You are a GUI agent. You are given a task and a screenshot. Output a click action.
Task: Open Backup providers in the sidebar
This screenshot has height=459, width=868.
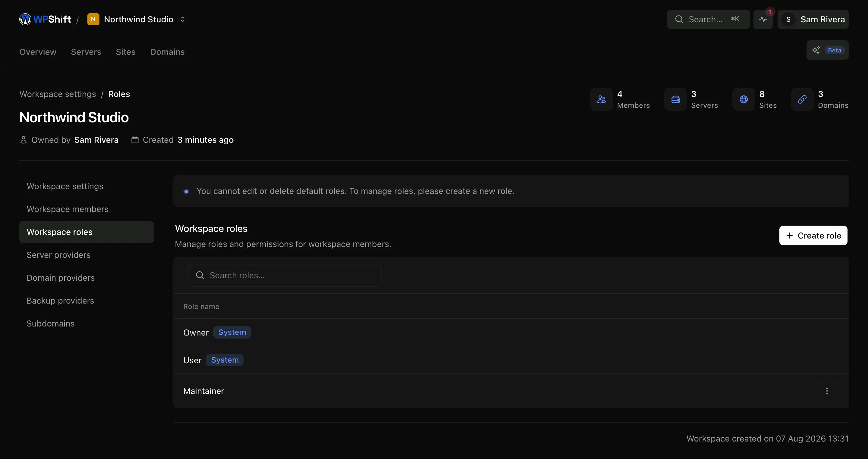pos(86,301)
